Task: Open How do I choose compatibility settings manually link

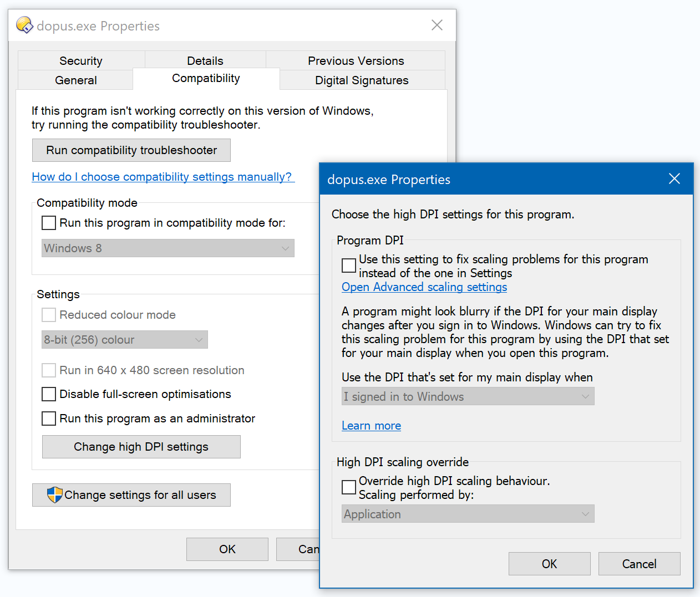Action: [162, 177]
